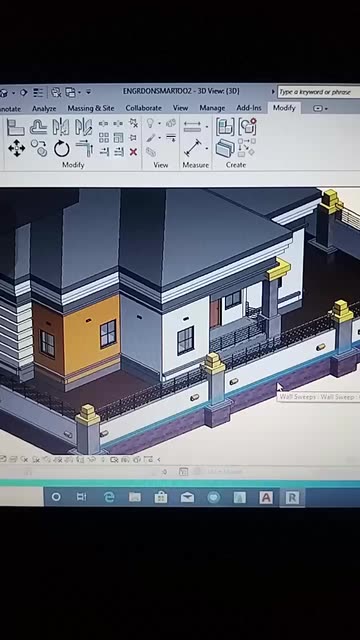Image resolution: width=360 pixels, height=640 pixels.
Task: Click the Switch Windows icon
Action: pyautogui.click(x=71, y=93)
